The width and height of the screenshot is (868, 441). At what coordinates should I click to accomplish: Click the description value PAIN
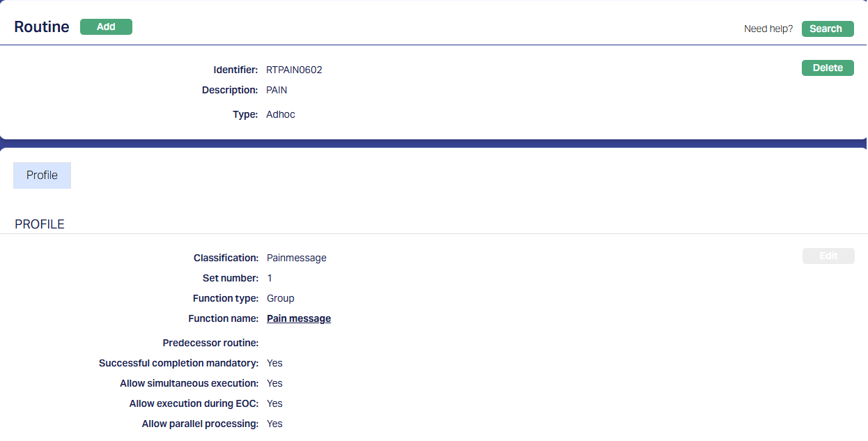277,90
